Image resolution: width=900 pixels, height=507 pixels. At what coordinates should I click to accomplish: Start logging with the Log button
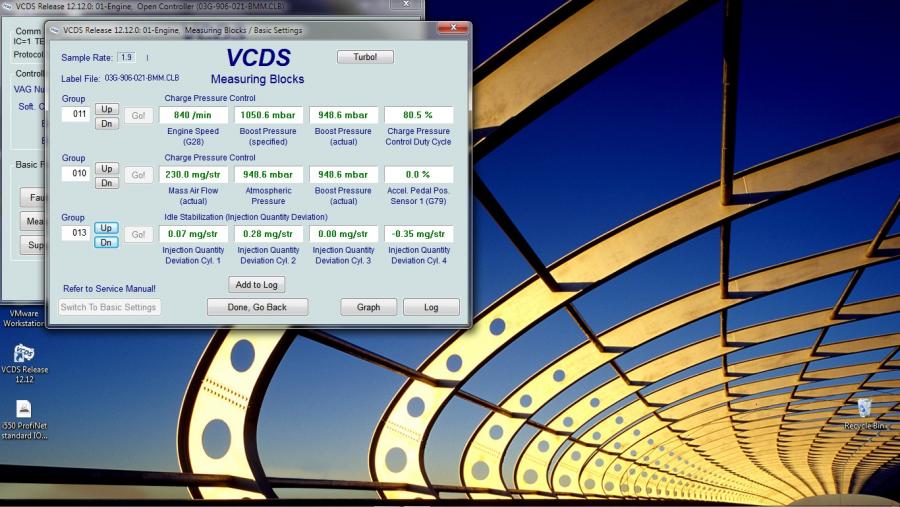431,307
